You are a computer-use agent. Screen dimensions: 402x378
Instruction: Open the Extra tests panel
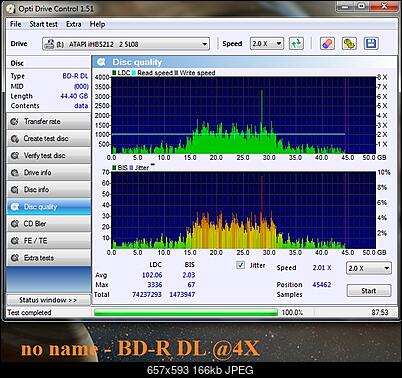[x=49, y=258]
